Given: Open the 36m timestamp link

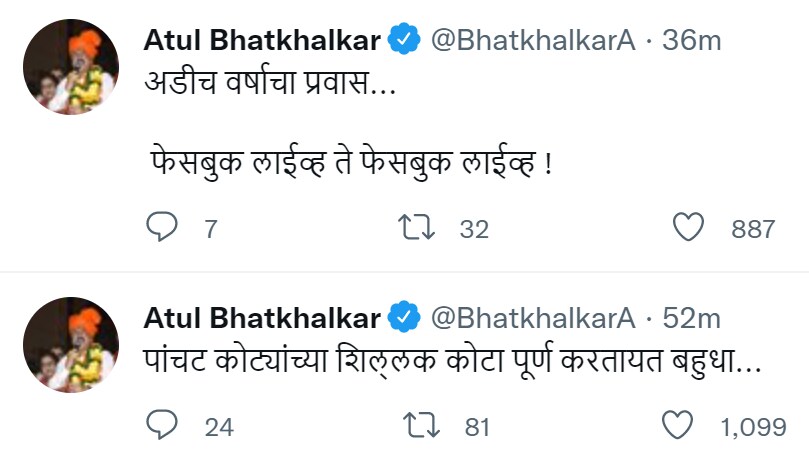Looking at the screenshot, I should pyautogui.click(x=691, y=40).
